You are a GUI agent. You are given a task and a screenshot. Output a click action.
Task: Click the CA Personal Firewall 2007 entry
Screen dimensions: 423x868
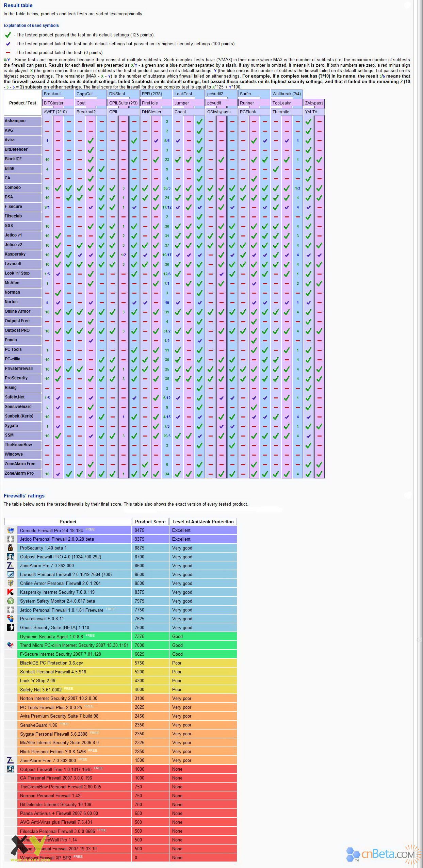click(x=56, y=778)
